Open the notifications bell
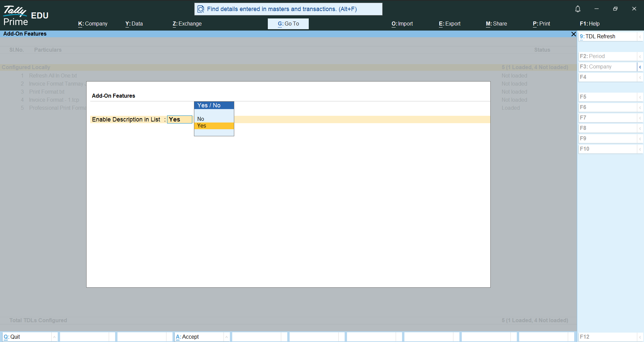 pyautogui.click(x=578, y=9)
